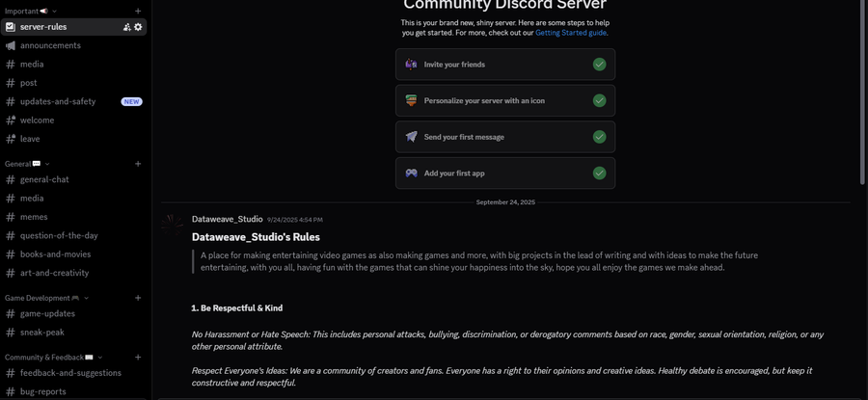The width and height of the screenshot is (868, 400).
Task: Open the Getting Started guide link
Action: [x=571, y=33]
